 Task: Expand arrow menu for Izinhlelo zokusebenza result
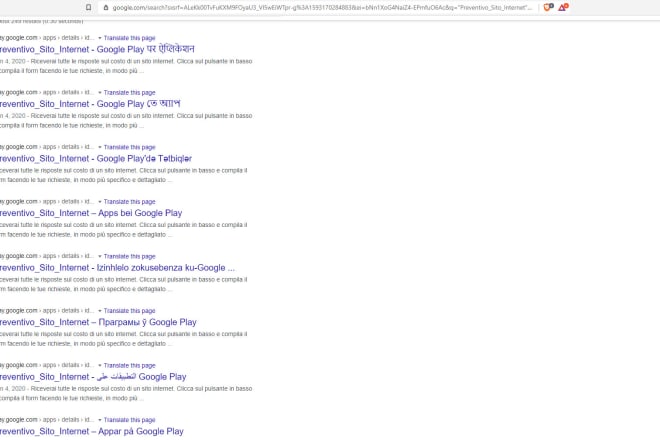tap(100, 256)
